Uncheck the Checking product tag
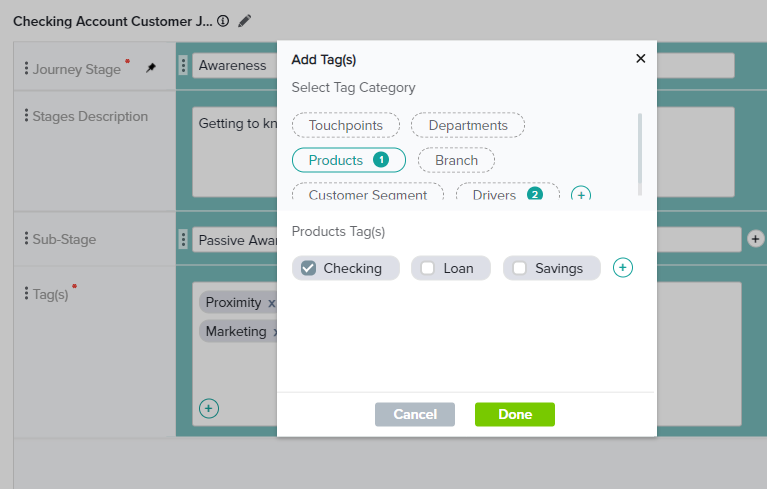 pyautogui.click(x=309, y=268)
